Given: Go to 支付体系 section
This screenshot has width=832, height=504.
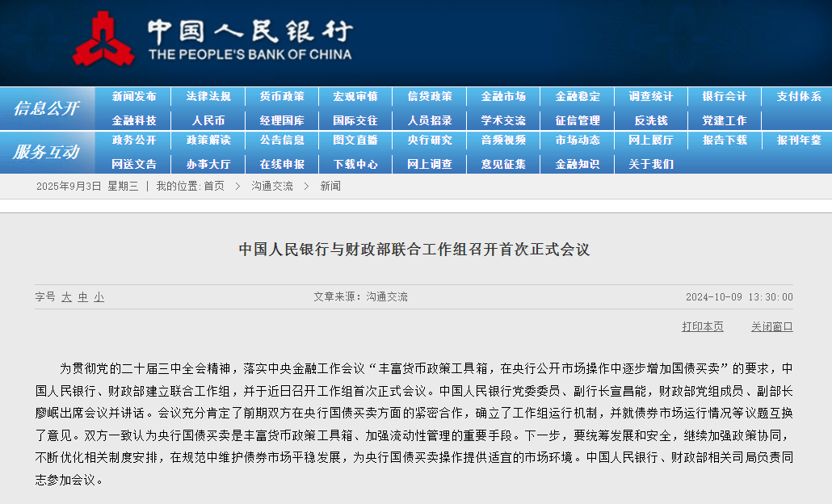Looking at the screenshot, I should click(x=799, y=97).
